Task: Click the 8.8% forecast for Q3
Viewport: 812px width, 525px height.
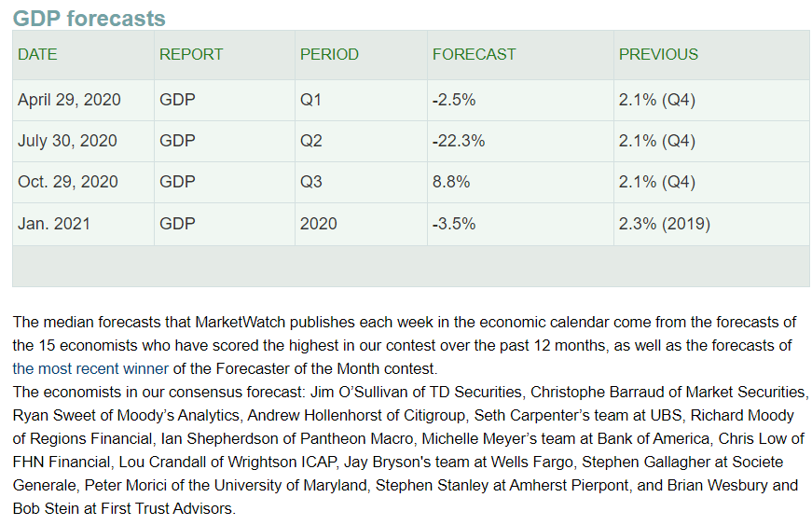Action: click(451, 182)
